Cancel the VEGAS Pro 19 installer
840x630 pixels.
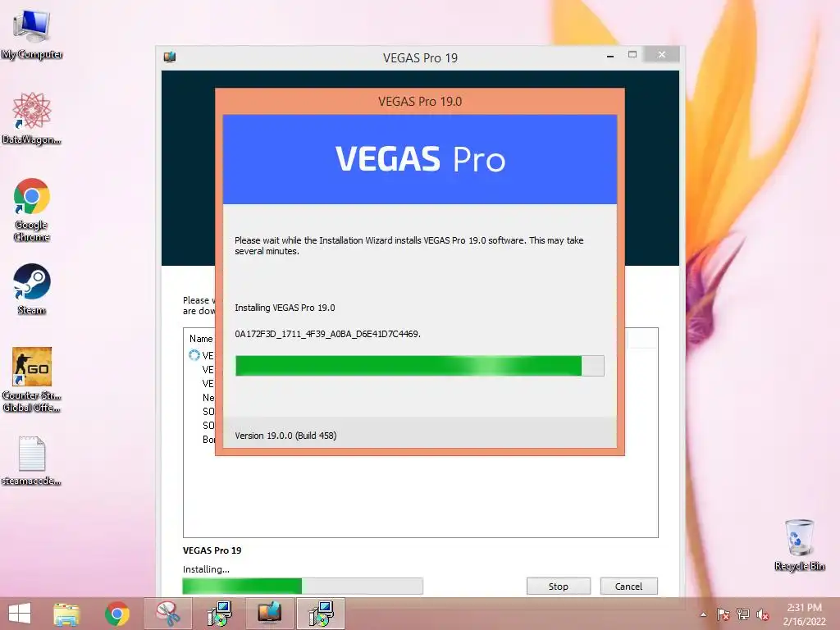pos(628,586)
